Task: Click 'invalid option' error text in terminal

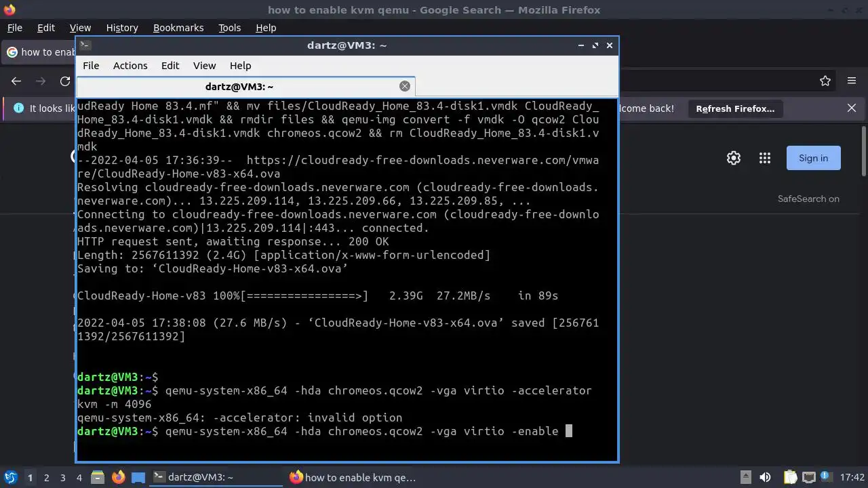Action: click(355, 418)
